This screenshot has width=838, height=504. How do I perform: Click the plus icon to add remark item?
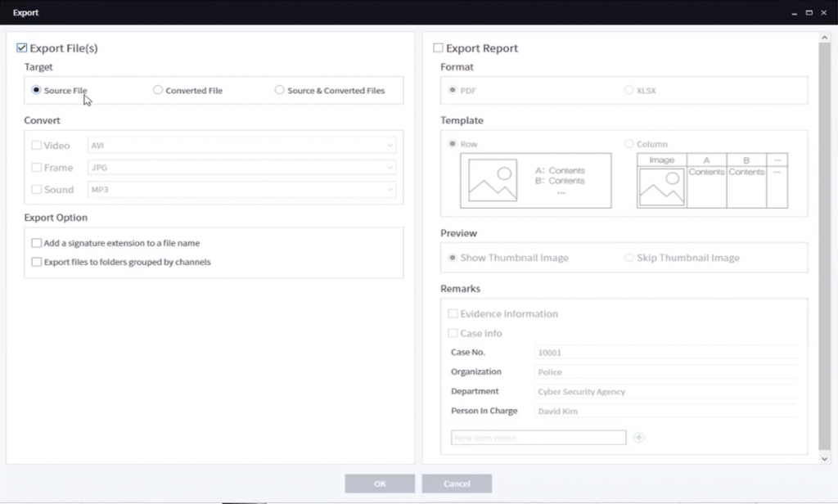coord(639,438)
